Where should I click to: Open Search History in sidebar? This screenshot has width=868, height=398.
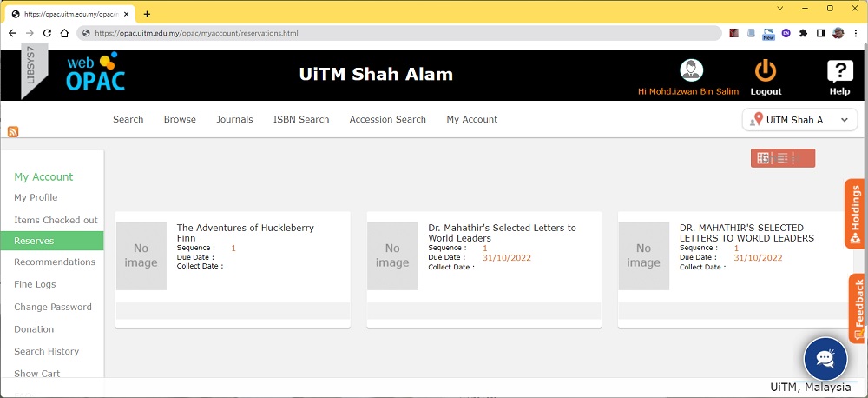pos(47,351)
